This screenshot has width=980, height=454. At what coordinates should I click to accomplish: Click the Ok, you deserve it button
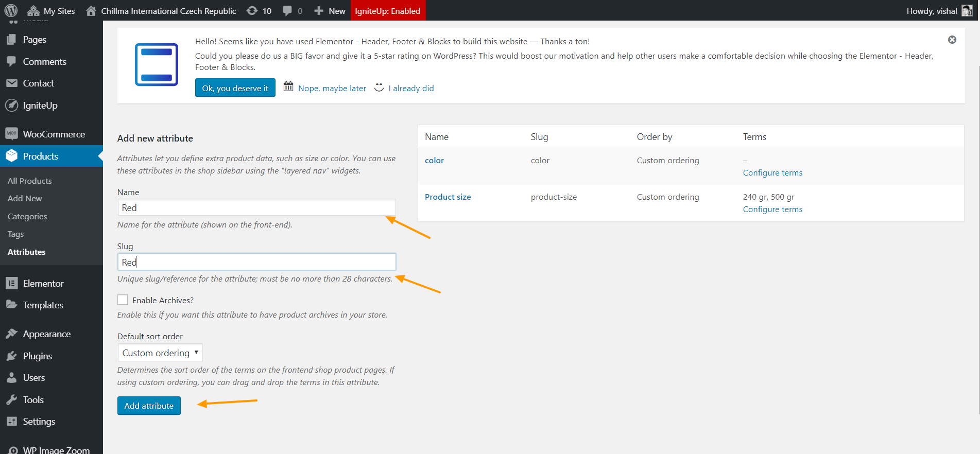pyautogui.click(x=235, y=88)
